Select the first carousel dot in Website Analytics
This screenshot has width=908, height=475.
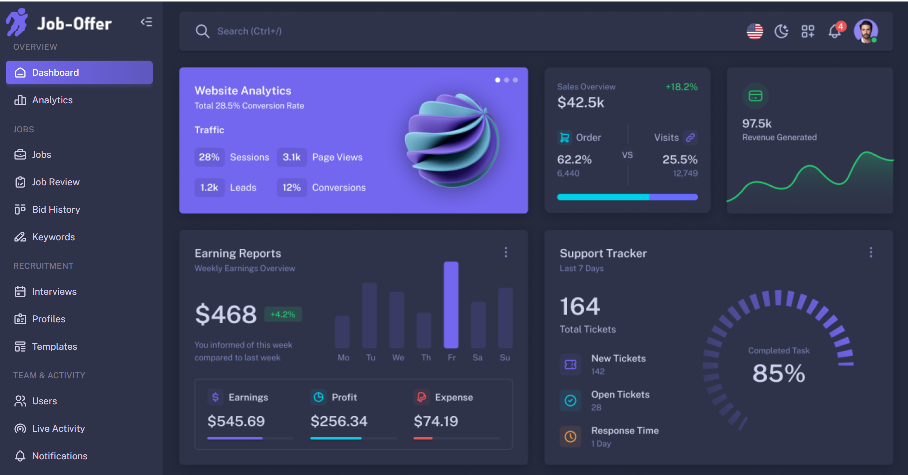[x=497, y=80]
